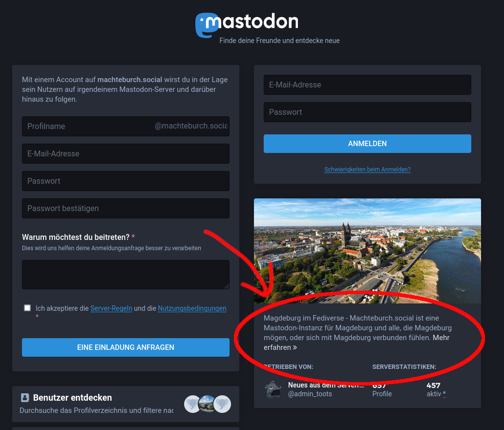Click the login E-Mail-Adresse field
This screenshot has width=504, height=430.
(x=367, y=85)
